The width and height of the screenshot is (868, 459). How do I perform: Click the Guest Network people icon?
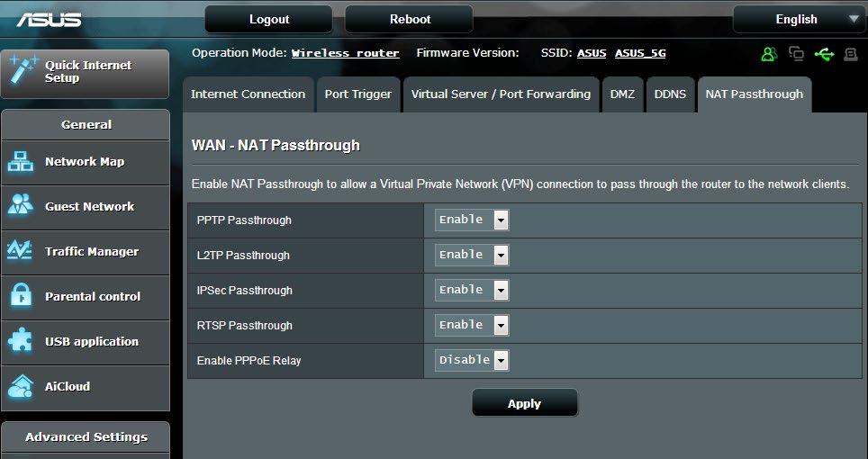21,206
